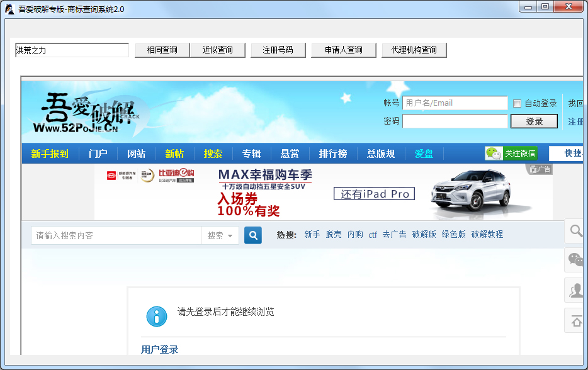Viewport: 588px width, 370px height.
Task: Click the 相同查询 button
Action: coord(162,50)
